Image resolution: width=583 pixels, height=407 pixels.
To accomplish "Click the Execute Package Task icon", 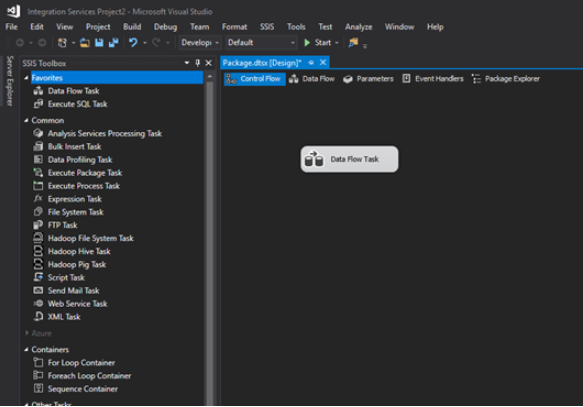I will (x=38, y=172).
